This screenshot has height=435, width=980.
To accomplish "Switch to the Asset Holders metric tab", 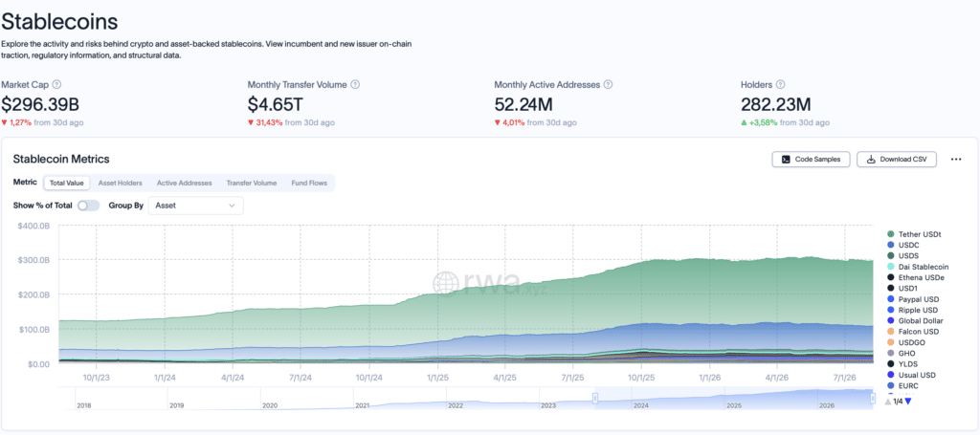I will point(120,183).
